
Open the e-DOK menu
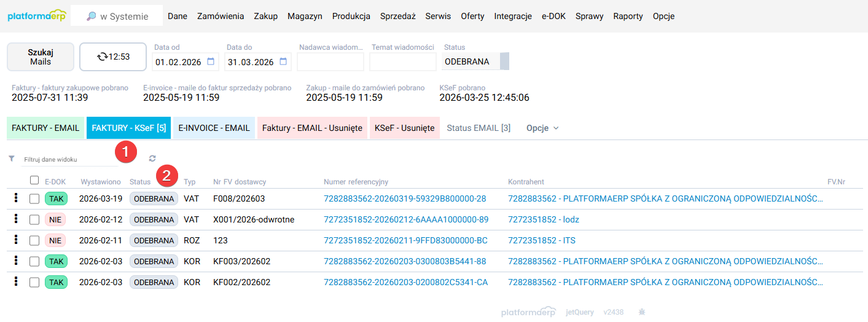pos(553,17)
